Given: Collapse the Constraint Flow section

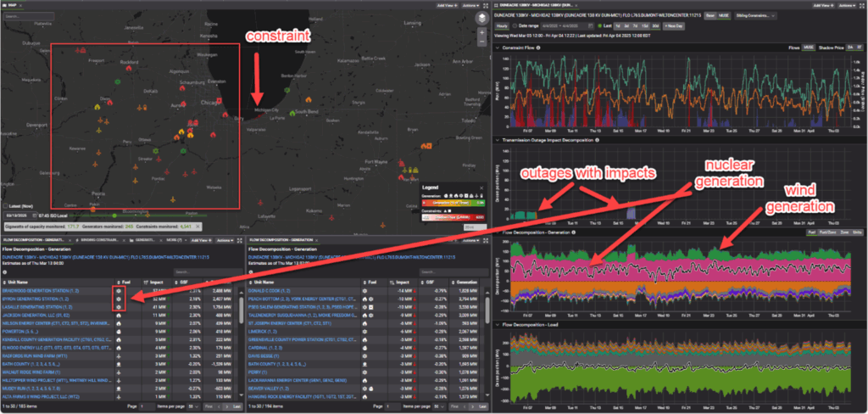Looking at the screenshot, I should pos(497,48).
